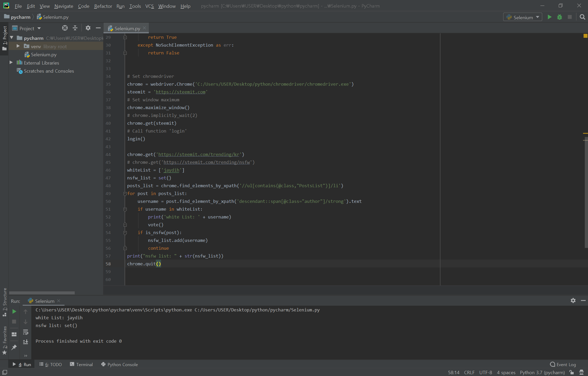Toggle read-only lock icon in status bar
This screenshot has height=376, width=588.
tap(572, 372)
